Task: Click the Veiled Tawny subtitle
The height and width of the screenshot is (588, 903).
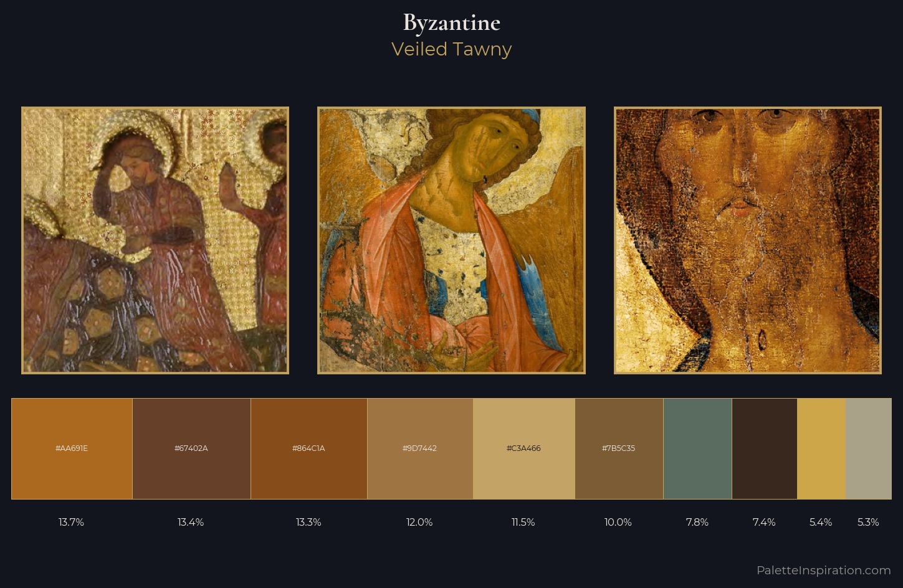Action: 451,49
